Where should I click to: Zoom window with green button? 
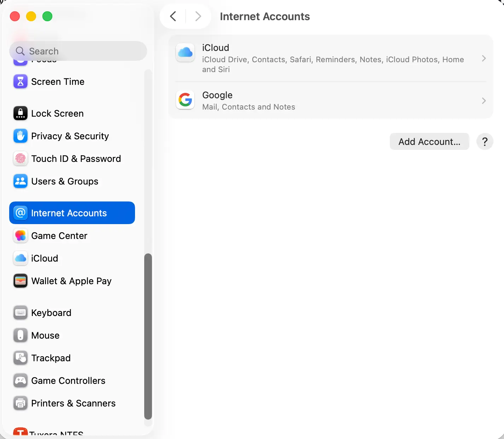pyautogui.click(x=47, y=16)
